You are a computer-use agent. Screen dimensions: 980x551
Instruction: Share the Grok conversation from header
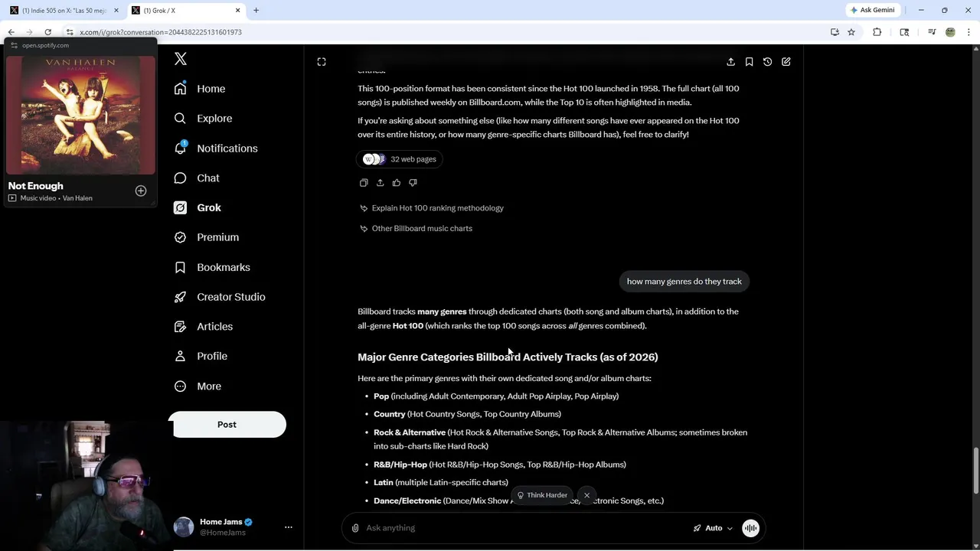tap(730, 62)
